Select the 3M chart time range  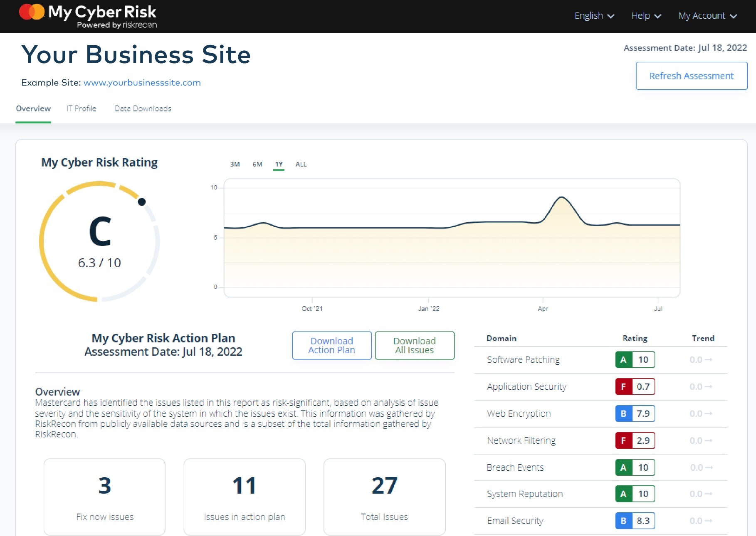235,164
